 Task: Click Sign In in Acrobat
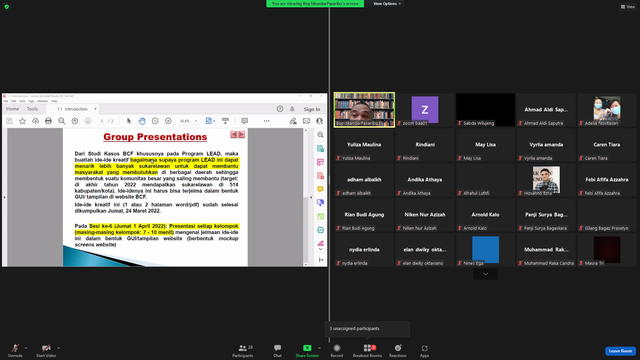pos(311,109)
